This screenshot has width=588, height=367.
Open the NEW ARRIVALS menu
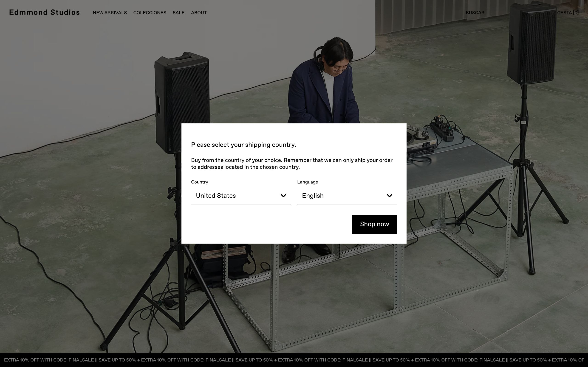pos(110,13)
